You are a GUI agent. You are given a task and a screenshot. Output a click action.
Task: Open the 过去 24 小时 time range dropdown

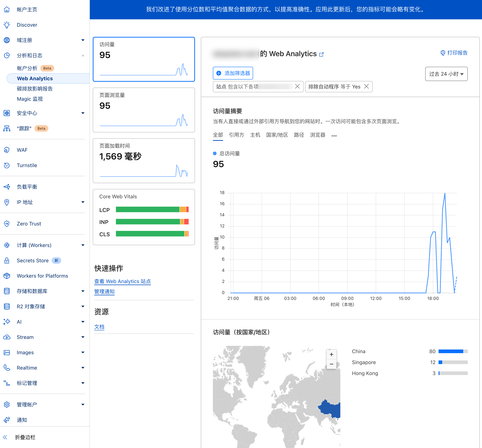[446, 74]
